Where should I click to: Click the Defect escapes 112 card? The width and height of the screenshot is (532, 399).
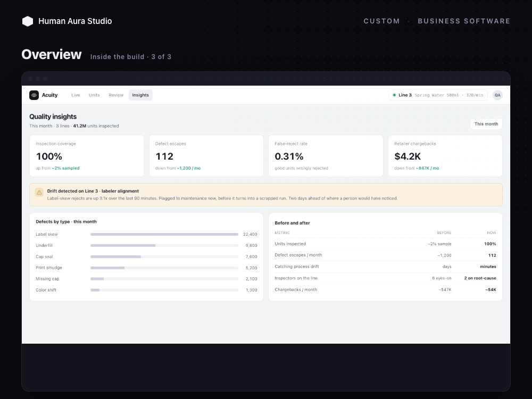tap(206, 156)
